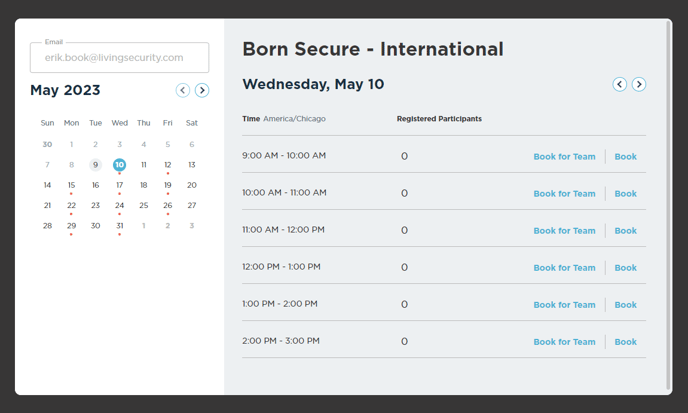688x413 pixels.
Task: Select May 18 in the calendar
Action: [143, 185]
